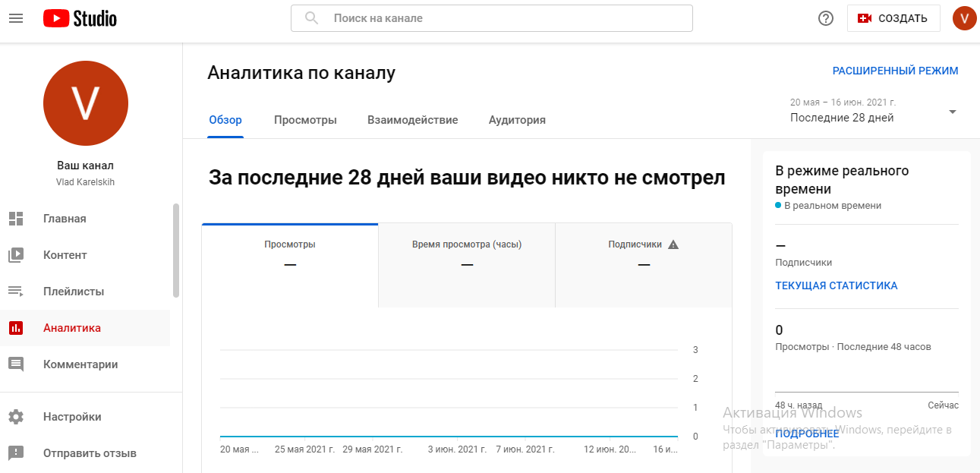Click the channel search input field

(x=501, y=18)
